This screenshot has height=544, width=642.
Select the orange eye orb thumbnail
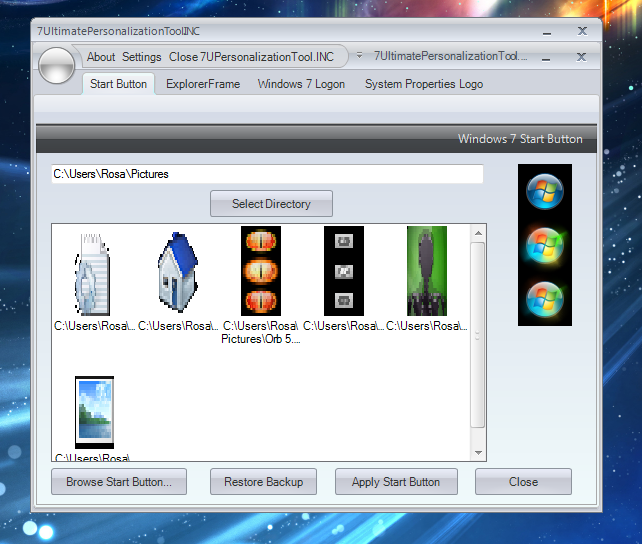[261, 271]
